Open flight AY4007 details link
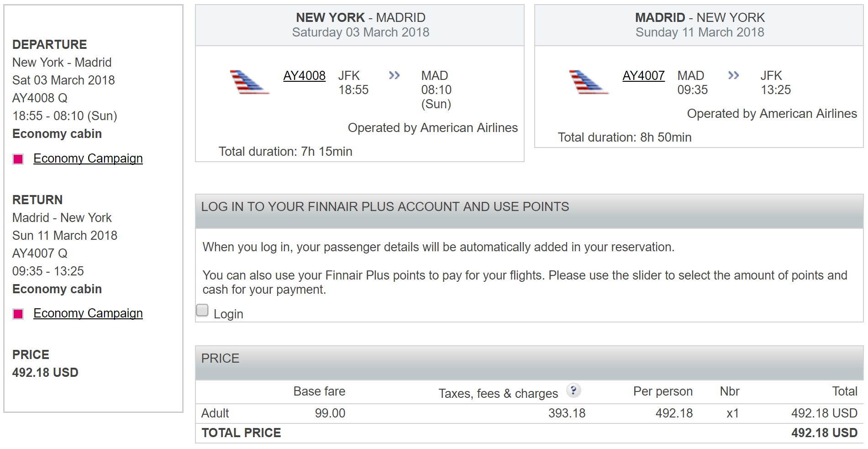This screenshot has width=868, height=449. point(643,75)
